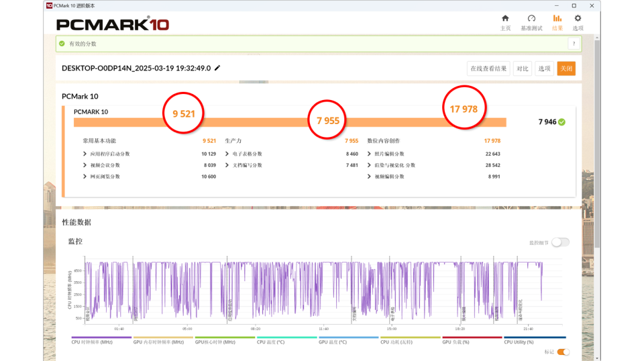
Task: Toggle the 监控细节 switch on
Action: [561, 242]
